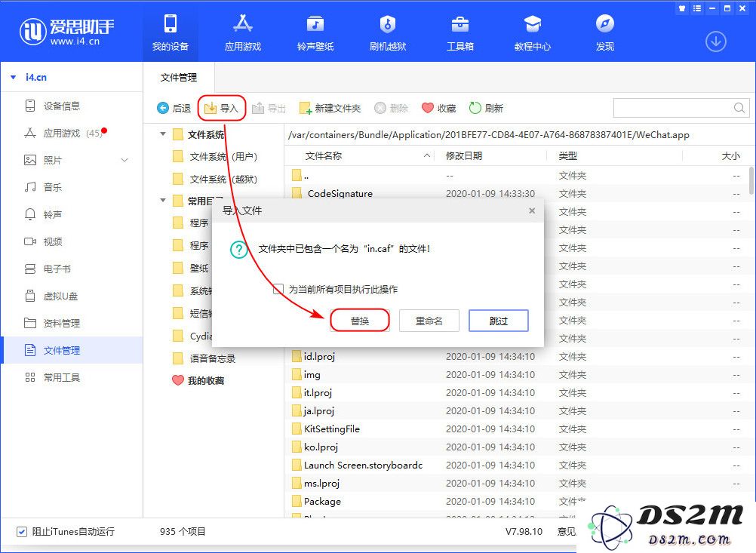Click the 导出 export toolbar button

pos(269,108)
